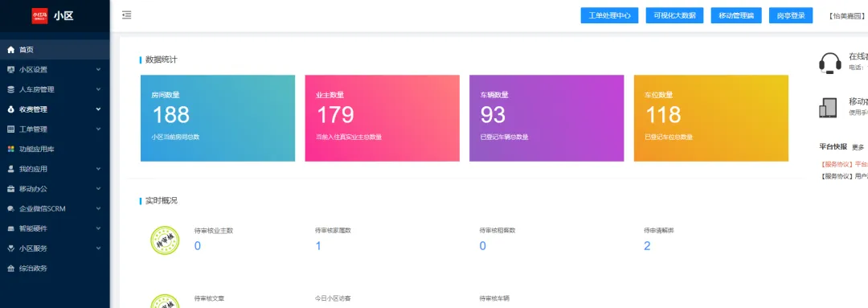This screenshot has height=308, width=868.
Task: Click the red 小红马 logo
Action: click(x=40, y=15)
